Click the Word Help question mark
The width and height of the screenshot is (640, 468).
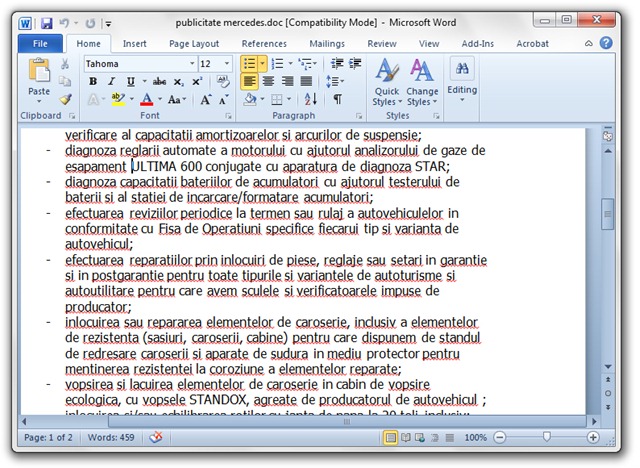[606, 43]
